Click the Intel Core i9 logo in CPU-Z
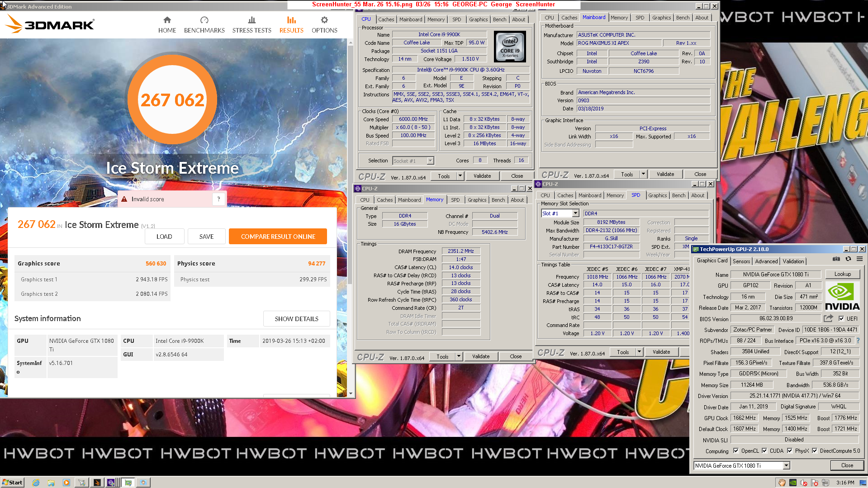This screenshot has height=488, width=868. click(510, 47)
